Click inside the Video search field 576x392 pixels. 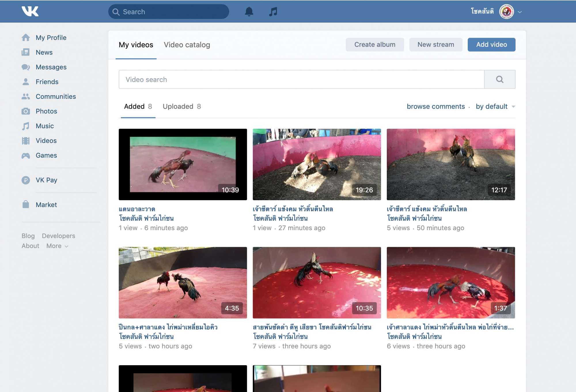[301, 79]
